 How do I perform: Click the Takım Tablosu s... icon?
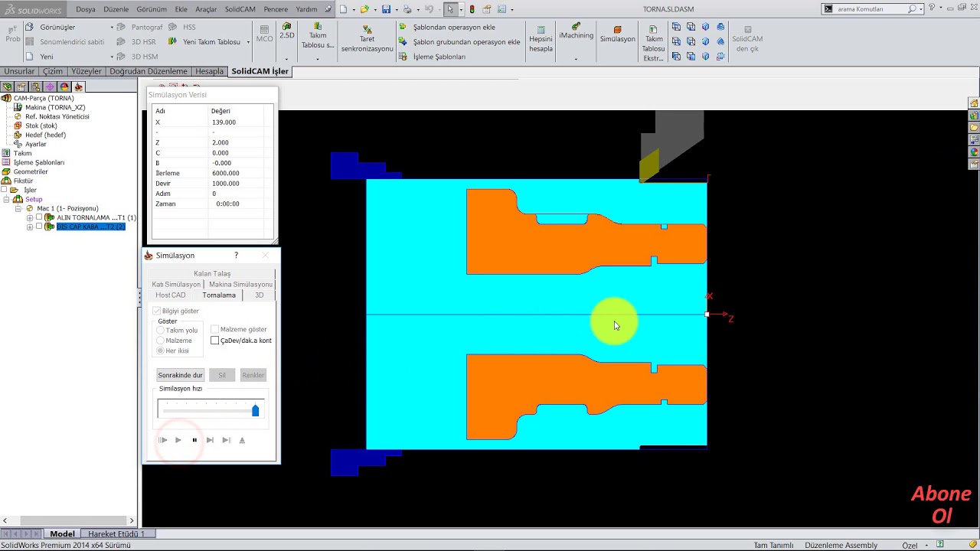click(318, 35)
